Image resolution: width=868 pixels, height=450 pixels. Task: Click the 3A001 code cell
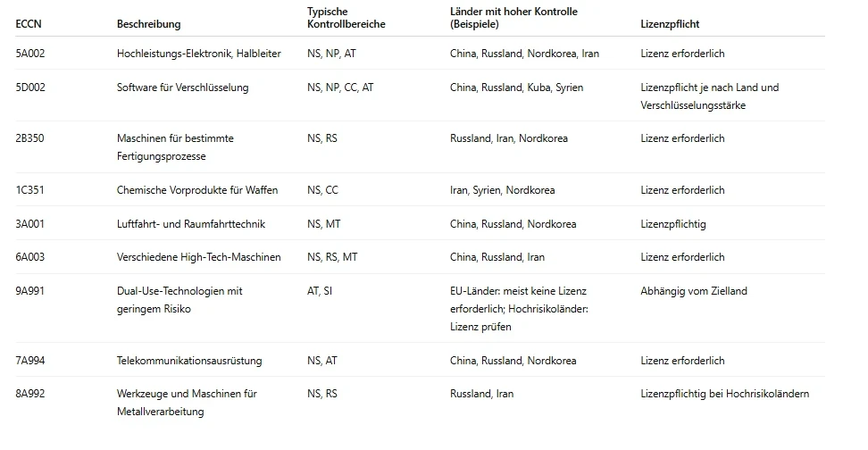click(29, 223)
